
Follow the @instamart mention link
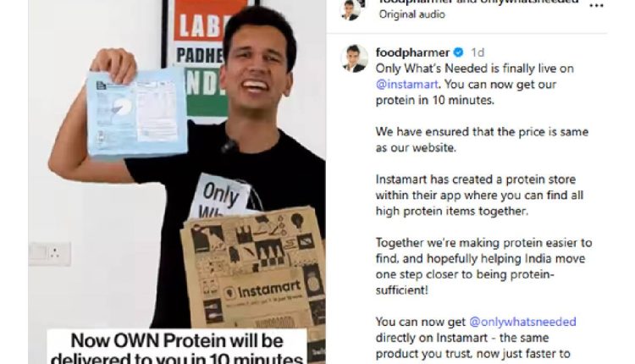406,84
